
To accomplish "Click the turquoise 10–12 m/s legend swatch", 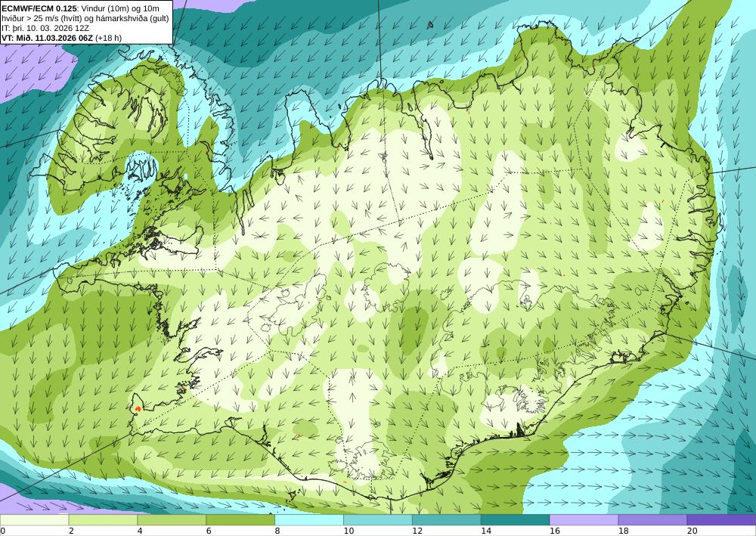I will (377, 520).
